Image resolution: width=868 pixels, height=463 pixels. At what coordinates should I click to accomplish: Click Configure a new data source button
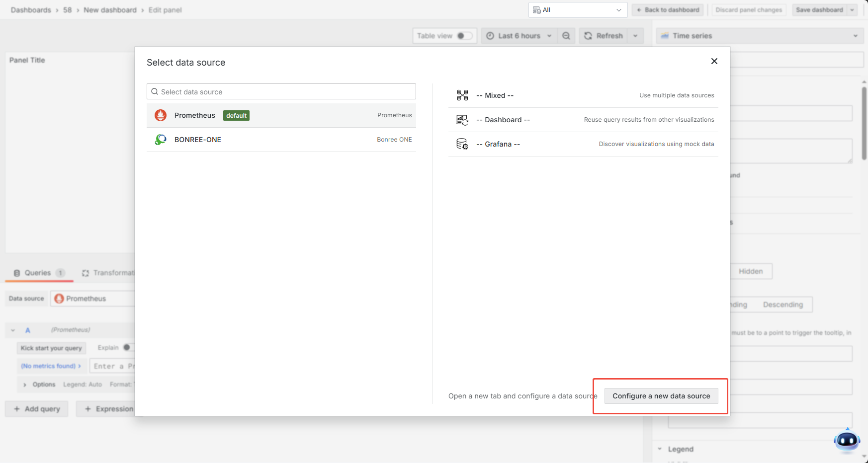tap(661, 396)
